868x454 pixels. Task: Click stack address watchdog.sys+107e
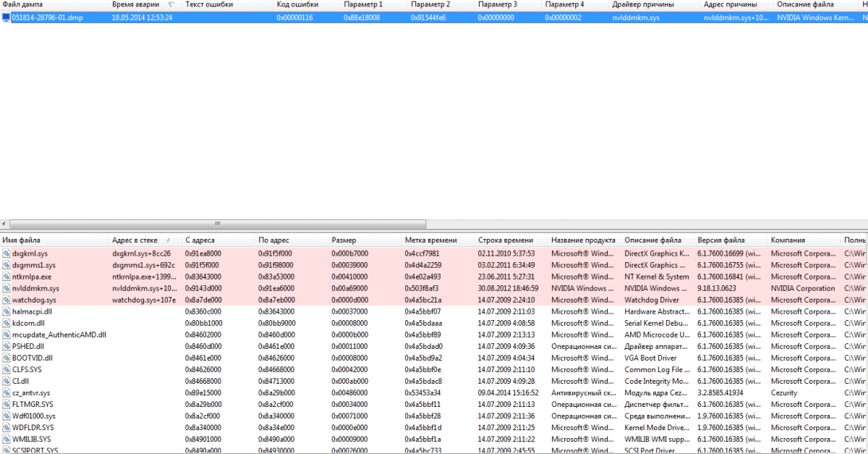(x=144, y=300)
